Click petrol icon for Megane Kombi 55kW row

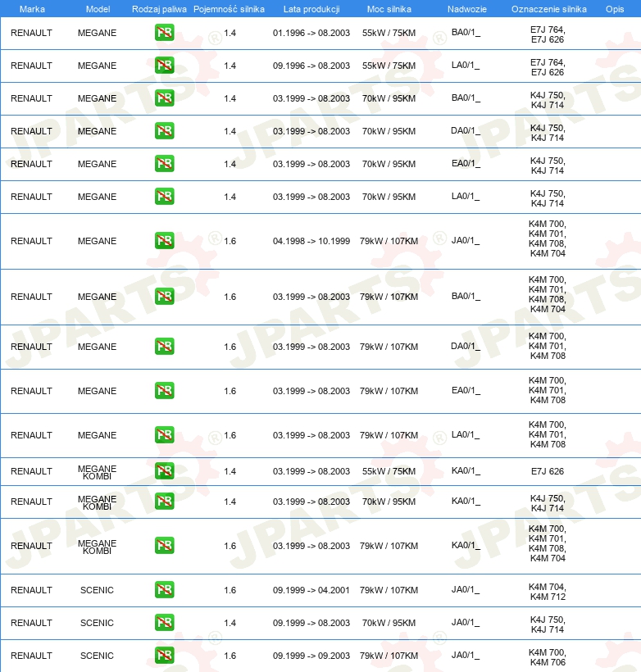click(165, 471)
